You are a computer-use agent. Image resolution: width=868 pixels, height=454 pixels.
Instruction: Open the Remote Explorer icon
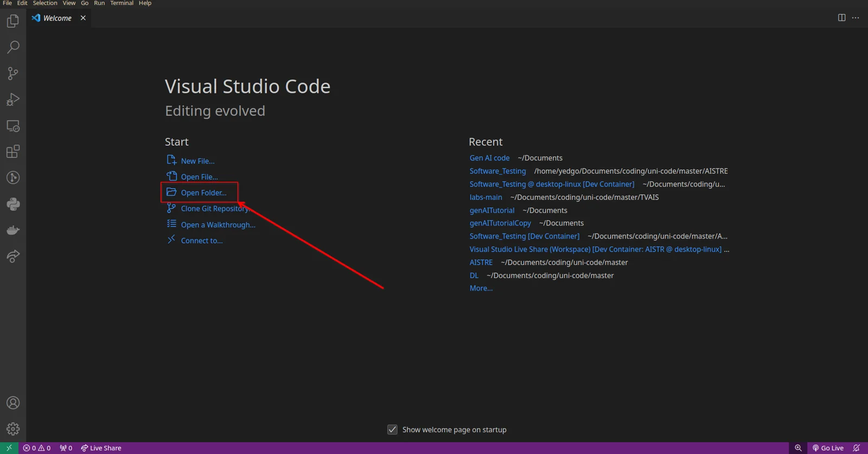point(13,126)
